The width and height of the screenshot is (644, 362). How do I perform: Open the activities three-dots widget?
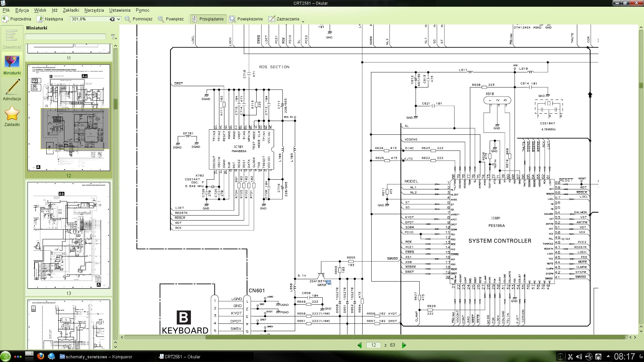point(18,357)
